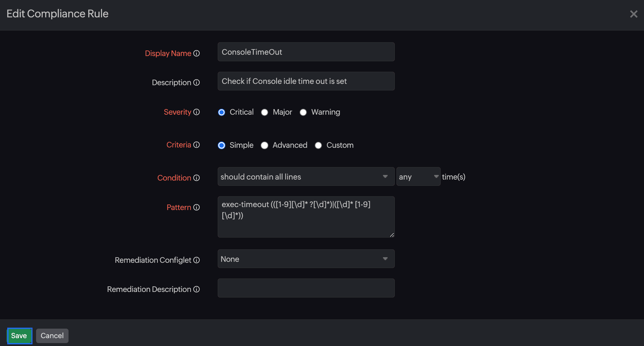Viewport: 644px width, 346px height.
Task: Select Warning severity
Action: pos(303,112)
